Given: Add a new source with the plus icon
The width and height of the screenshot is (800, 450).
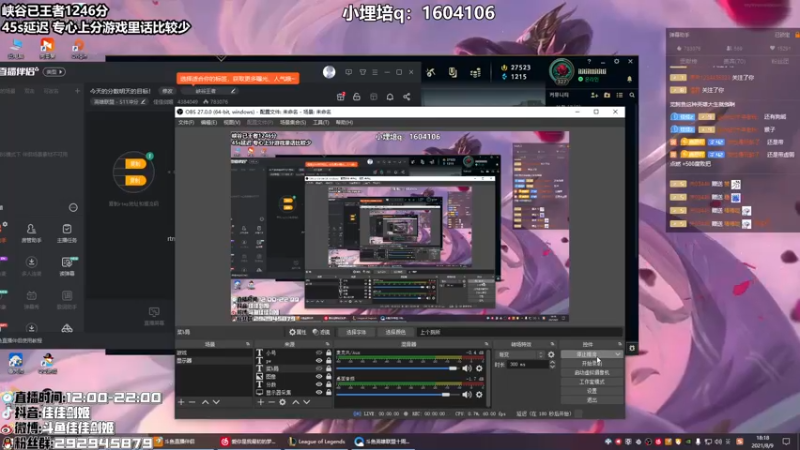Looking at the screenshot, I should 261,402.
